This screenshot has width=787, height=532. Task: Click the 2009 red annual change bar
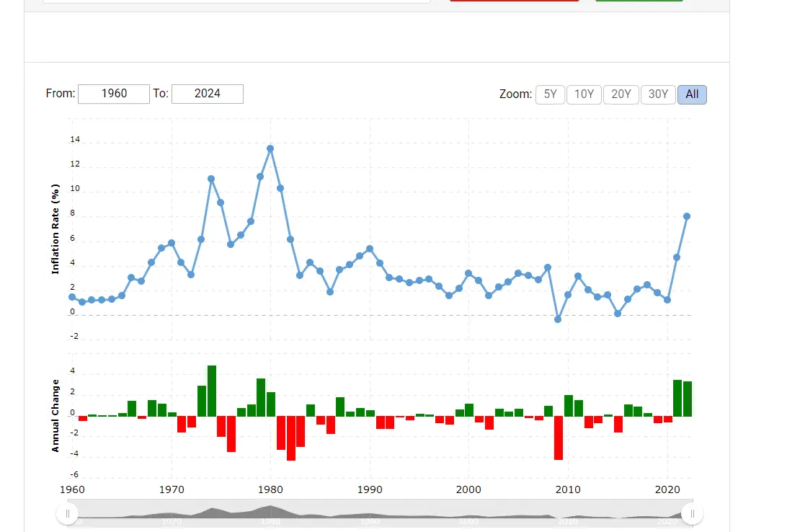click(559, 438)
